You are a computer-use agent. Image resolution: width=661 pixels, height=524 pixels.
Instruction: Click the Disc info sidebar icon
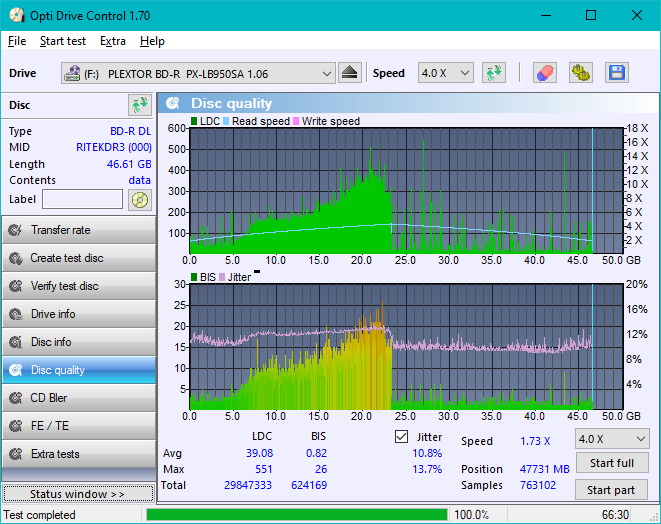tap(16, 342)
